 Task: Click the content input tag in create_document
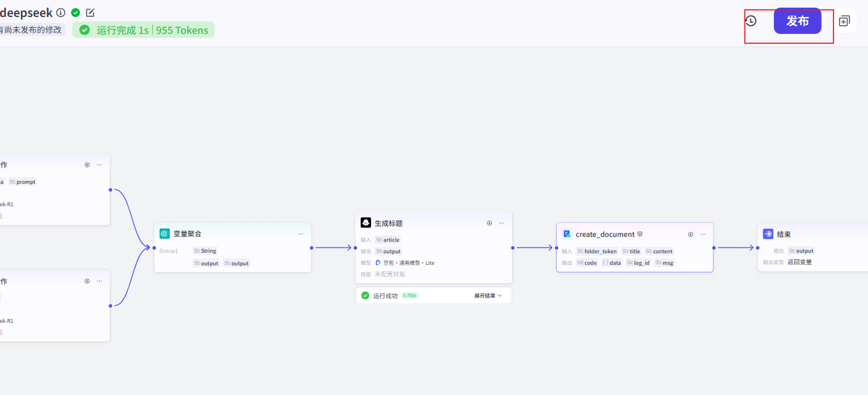[659, 251]
